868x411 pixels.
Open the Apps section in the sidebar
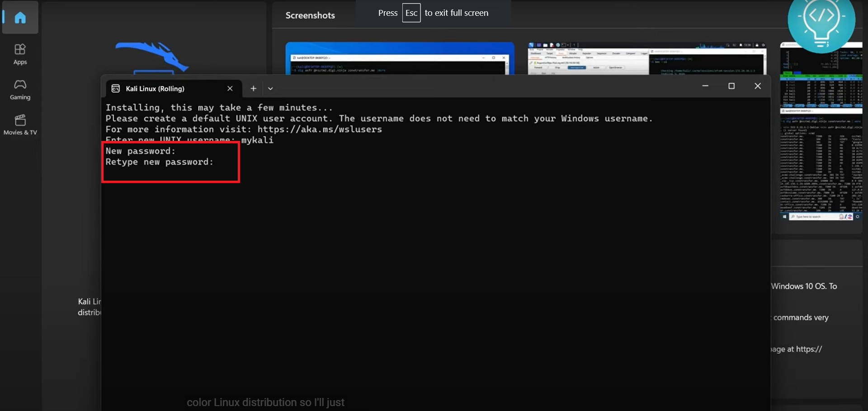point(20,53)
